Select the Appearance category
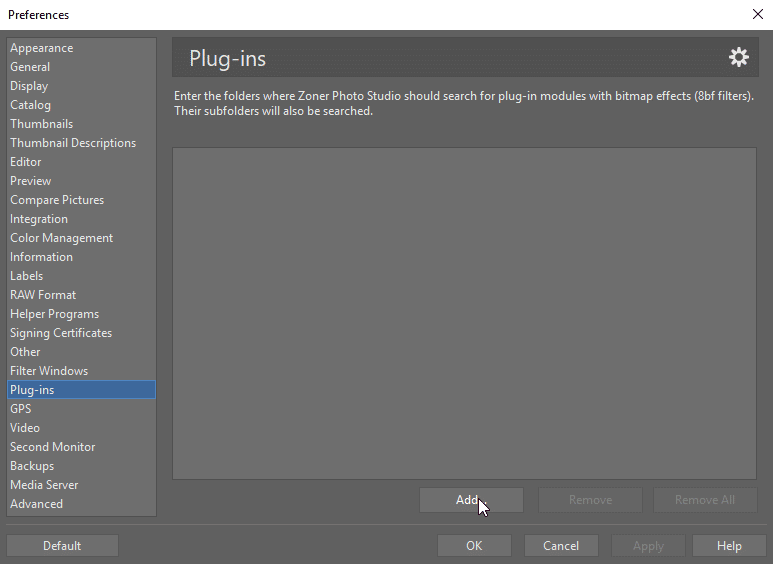The height and width of the screenshot is (564, 773). (x=41, y=48)
